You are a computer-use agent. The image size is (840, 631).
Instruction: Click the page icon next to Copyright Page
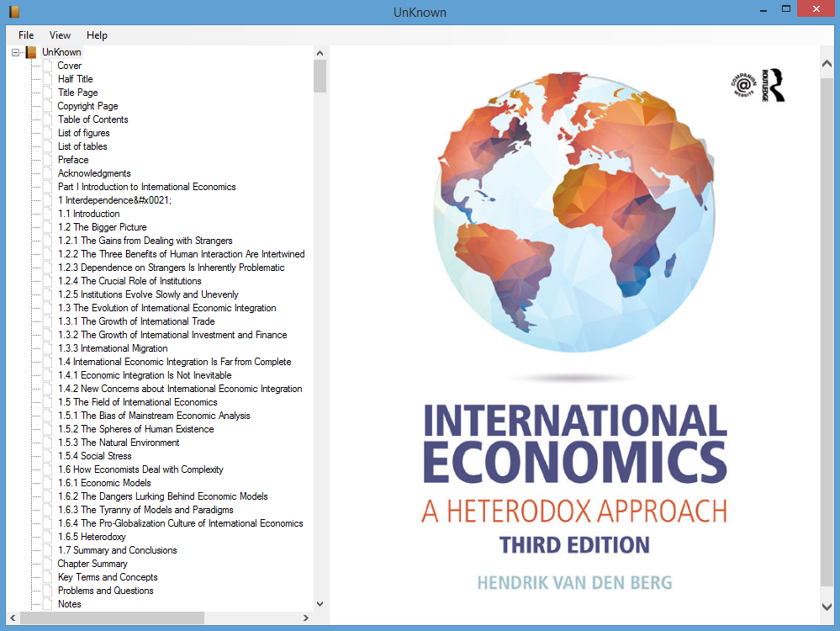[48, 106]
